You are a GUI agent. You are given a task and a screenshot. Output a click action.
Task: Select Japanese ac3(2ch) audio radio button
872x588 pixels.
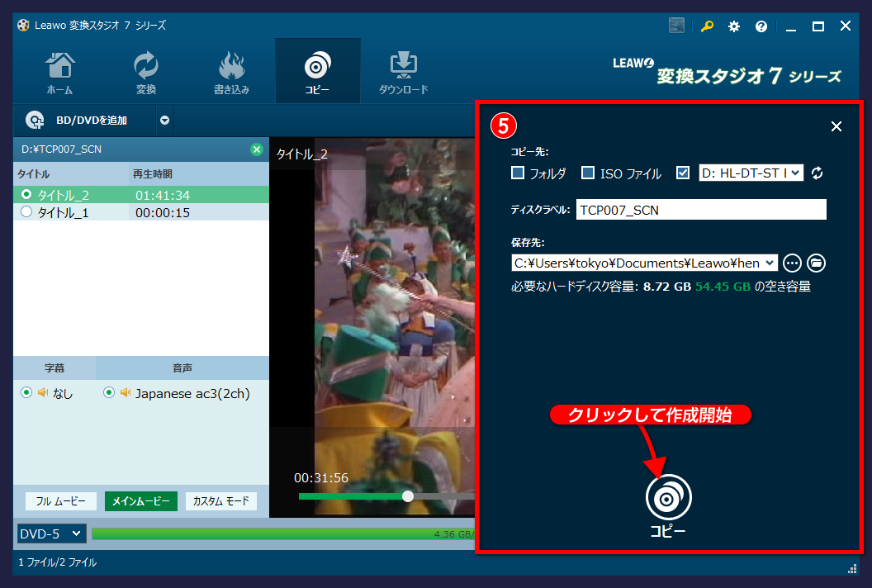109,393
